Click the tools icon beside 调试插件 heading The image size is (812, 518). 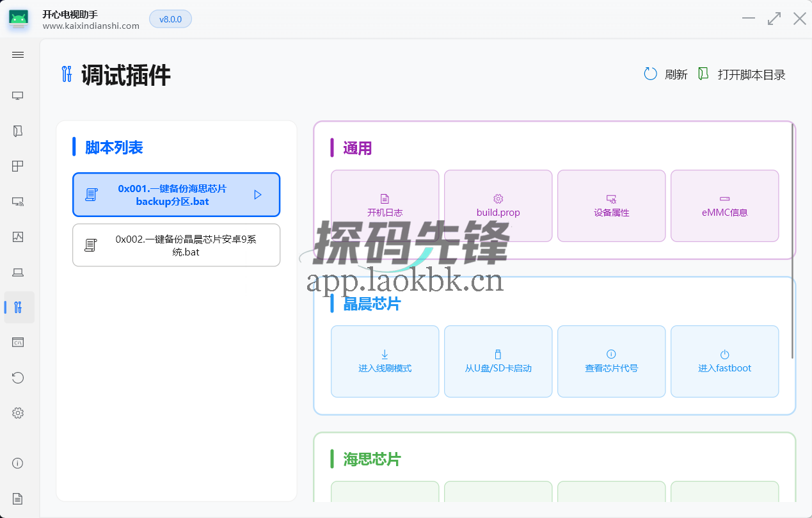click(x=67, y=74)
